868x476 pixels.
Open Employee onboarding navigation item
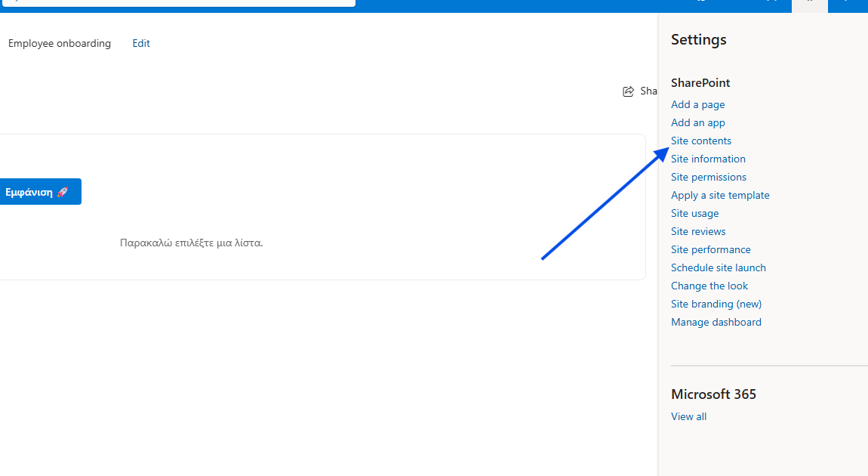(x=60, y=44)
